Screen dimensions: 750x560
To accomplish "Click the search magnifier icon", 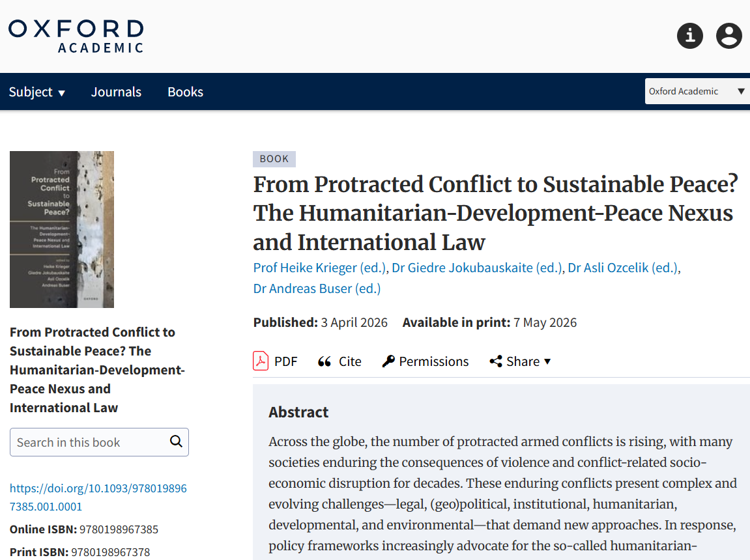I will (x=176, y=441).
